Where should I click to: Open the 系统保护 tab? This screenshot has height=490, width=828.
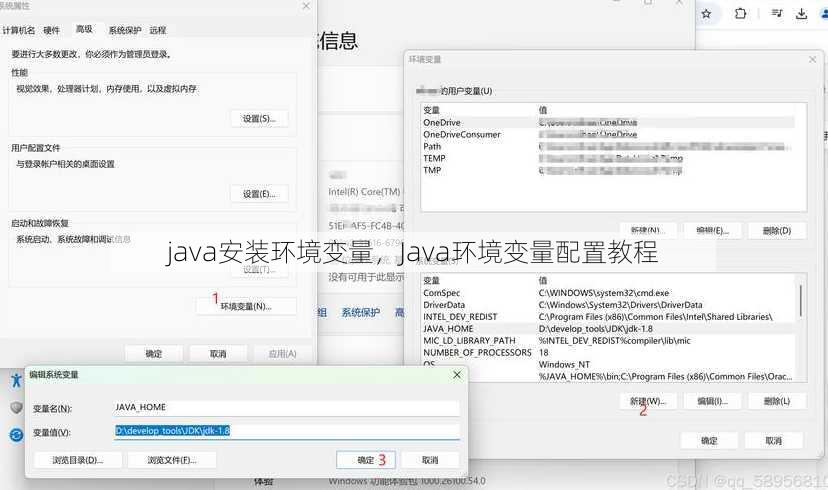pos(125,30)
